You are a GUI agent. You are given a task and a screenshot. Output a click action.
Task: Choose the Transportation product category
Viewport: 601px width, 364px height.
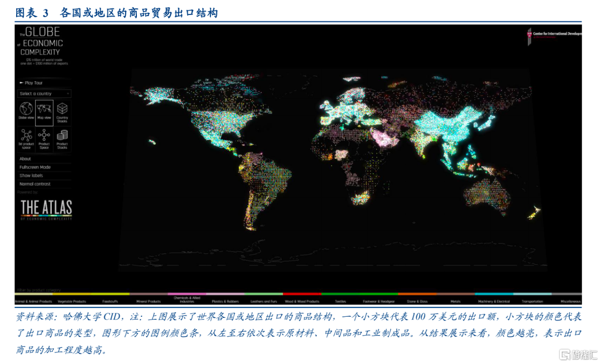click(x=532, y=301)
